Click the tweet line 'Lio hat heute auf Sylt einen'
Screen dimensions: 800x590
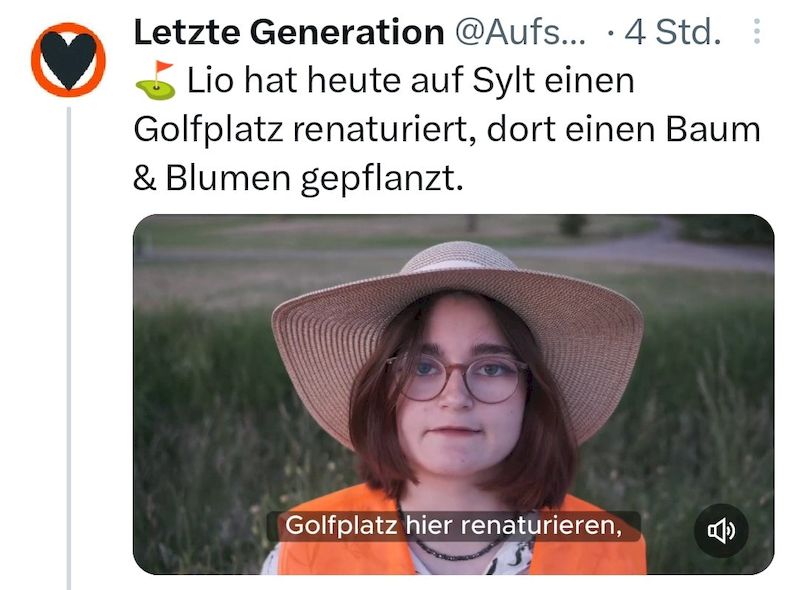point(411,81)
